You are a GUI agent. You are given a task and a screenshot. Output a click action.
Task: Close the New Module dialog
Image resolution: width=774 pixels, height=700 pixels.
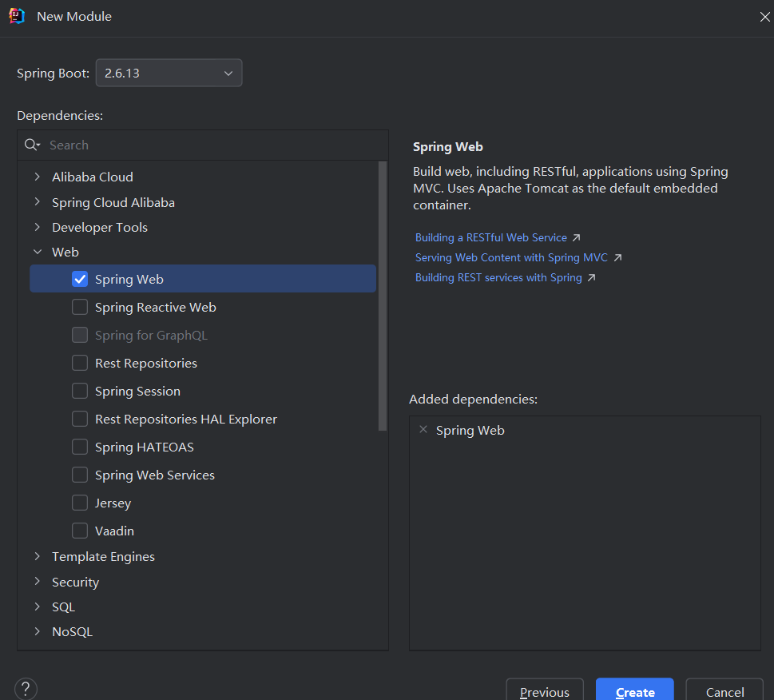point(764,17)
